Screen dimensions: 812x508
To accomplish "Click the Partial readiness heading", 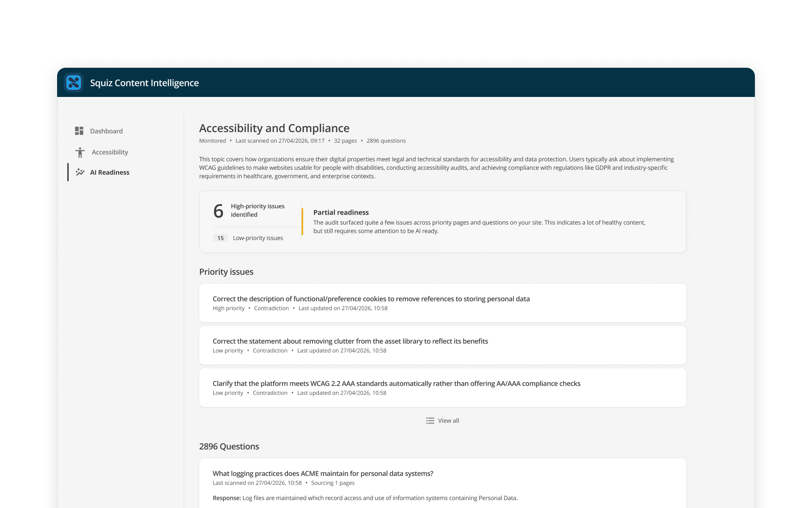I will click(x=341, y=213).
